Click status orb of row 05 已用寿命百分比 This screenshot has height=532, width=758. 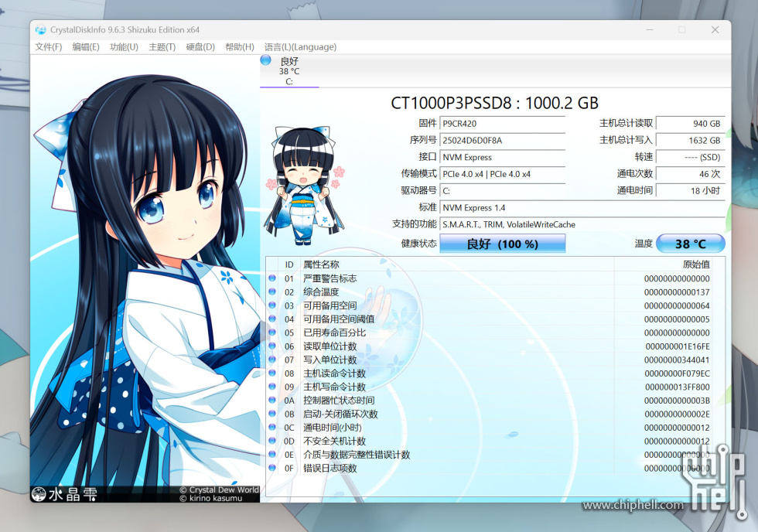tap(272, 332)
